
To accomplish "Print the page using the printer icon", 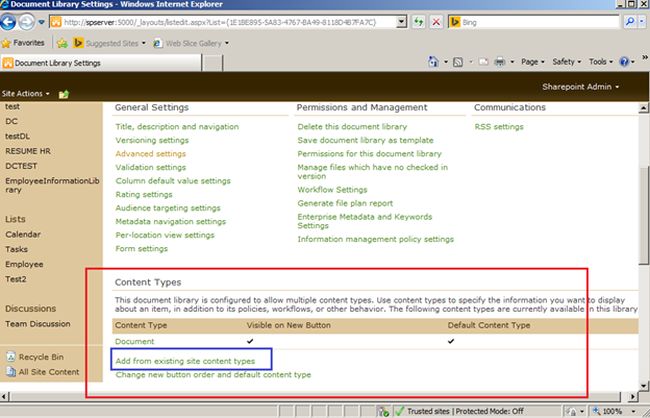I will click(500, 62).
